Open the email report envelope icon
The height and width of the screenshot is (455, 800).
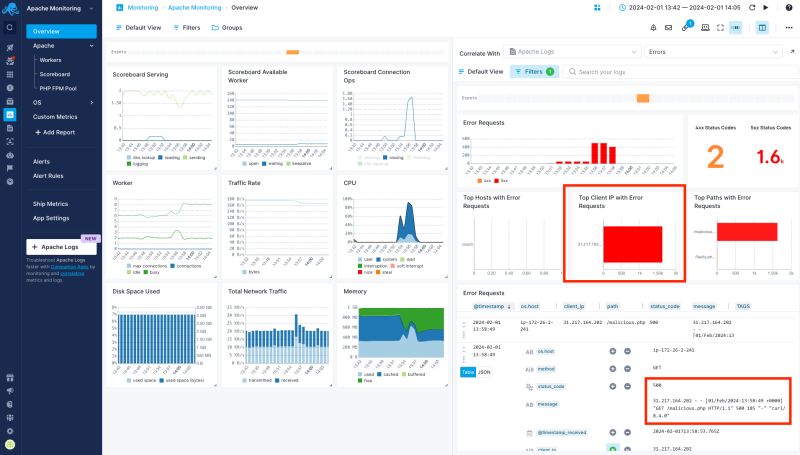point(668,28)
